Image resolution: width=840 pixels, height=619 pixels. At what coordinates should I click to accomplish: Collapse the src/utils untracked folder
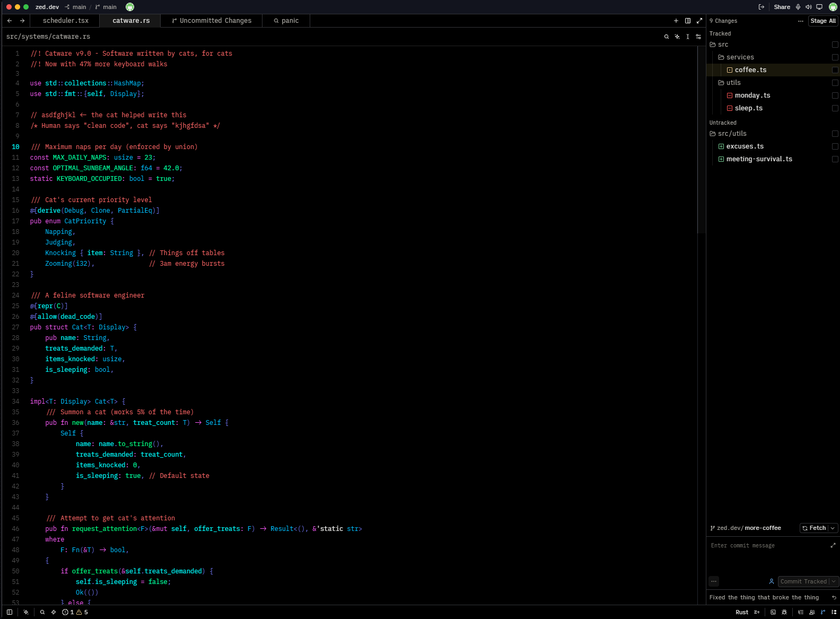(x=713, y=134)
